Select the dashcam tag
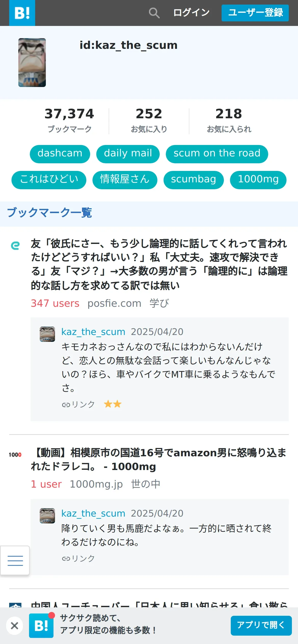The width and height of the screenshot is (298, 644). tap(60, 154)
